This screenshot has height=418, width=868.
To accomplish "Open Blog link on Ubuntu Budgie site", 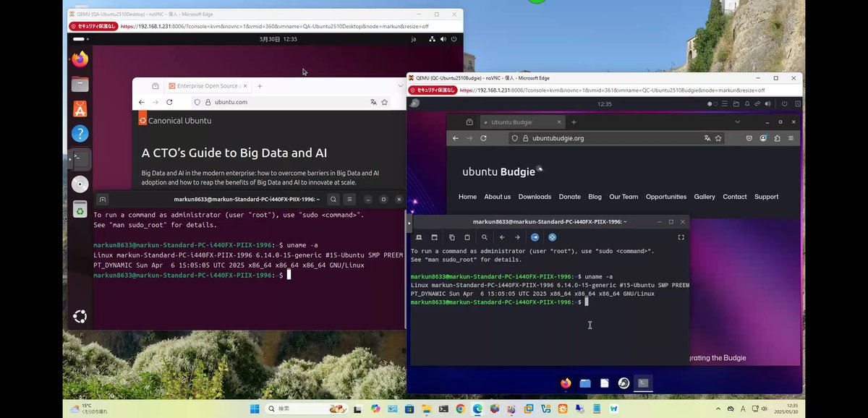I will click(595, 197).
